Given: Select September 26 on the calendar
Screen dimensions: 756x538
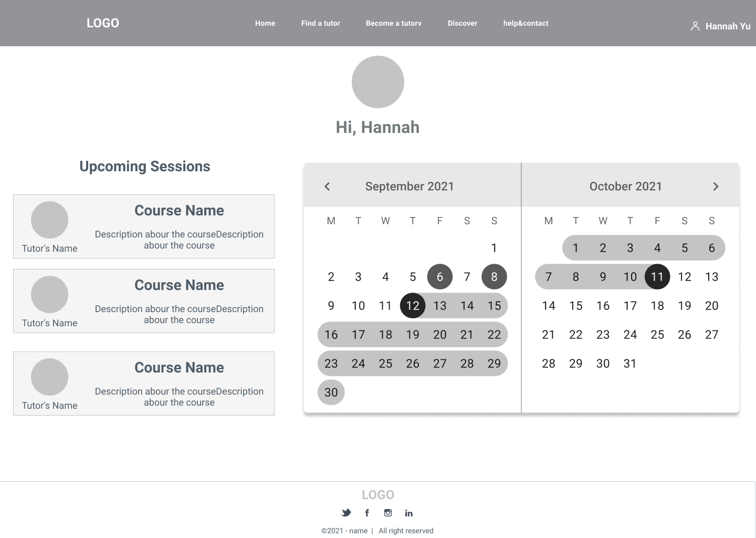Looking at the screenshot, I should [x=413, y=364].
